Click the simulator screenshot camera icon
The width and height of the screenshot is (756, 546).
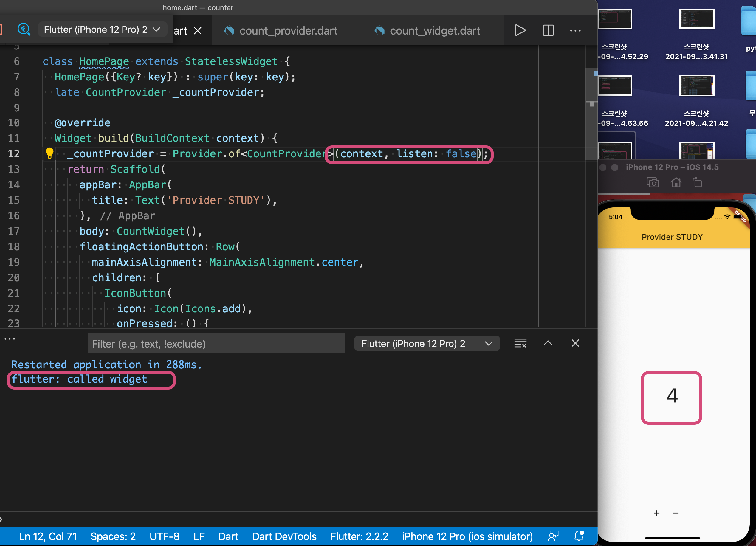[x=652, y=183]
